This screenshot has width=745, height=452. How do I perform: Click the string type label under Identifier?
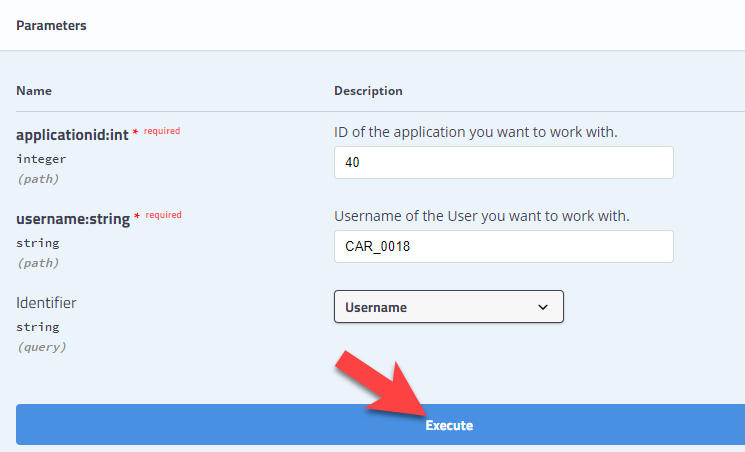click(38, 327)
